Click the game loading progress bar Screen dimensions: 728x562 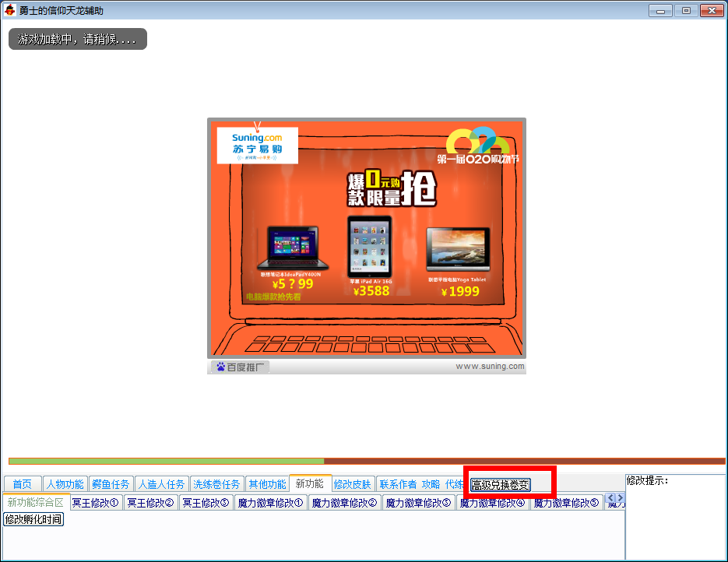(x=367, y=461)
